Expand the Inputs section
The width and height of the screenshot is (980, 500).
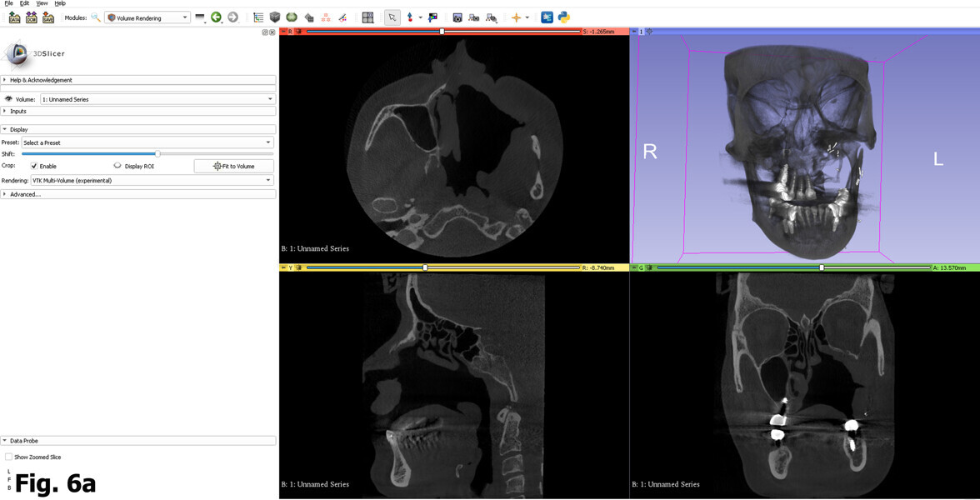pyautogui.click(x=18, y=111)
